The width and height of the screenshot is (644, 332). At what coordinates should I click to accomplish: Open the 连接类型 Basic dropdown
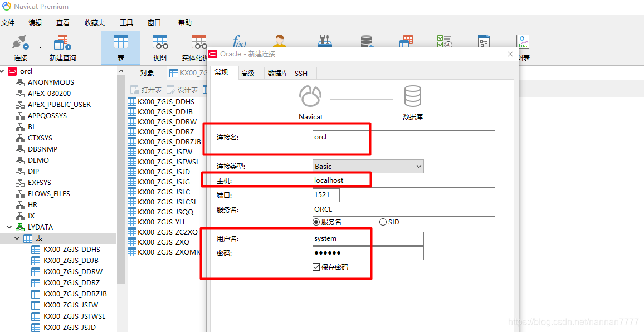[368, 166]
